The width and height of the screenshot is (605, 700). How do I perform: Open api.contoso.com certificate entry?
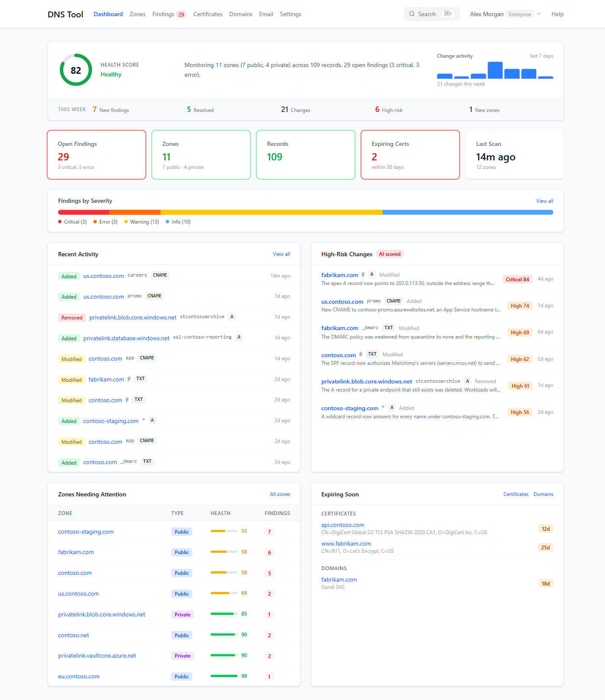point(343,525)
